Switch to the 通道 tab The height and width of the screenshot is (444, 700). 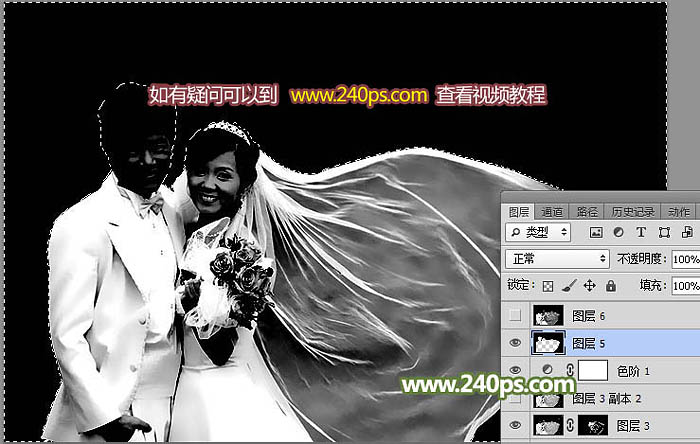552,212
